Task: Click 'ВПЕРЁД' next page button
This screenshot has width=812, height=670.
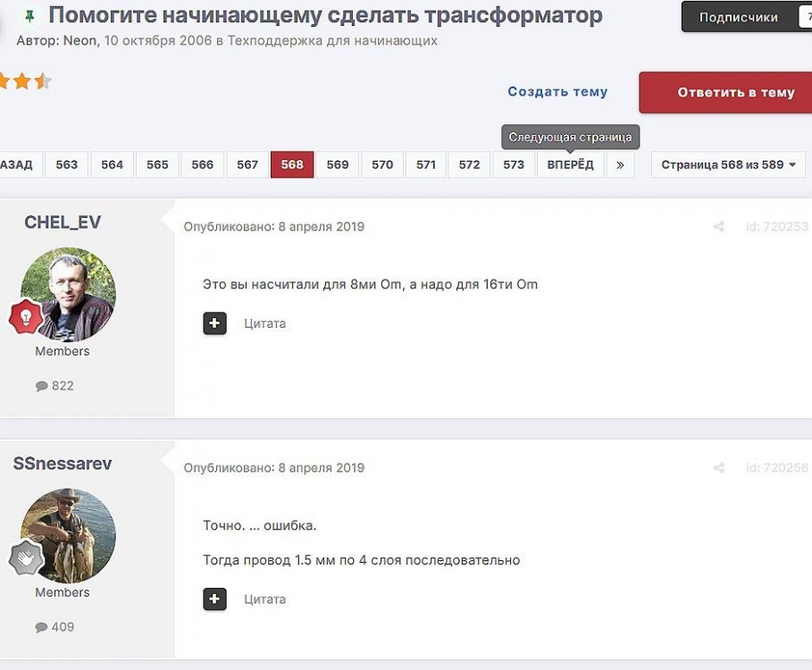Action: (x=570, y=165)
